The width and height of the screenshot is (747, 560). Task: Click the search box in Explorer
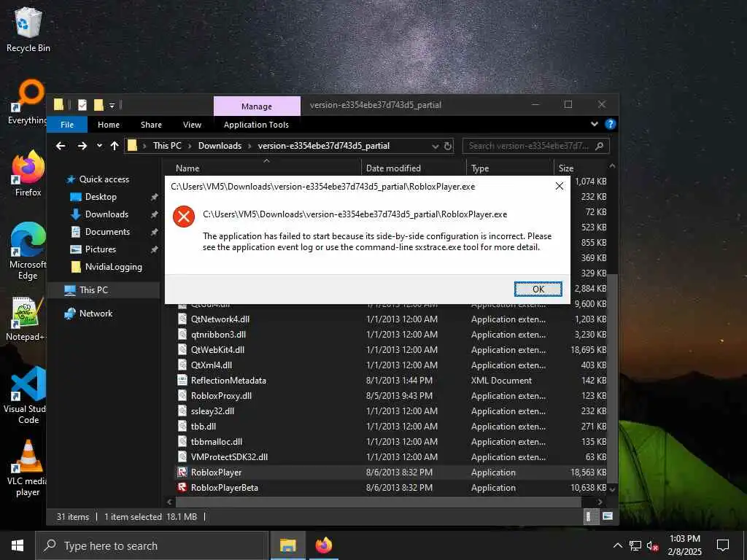coord(536,146)
